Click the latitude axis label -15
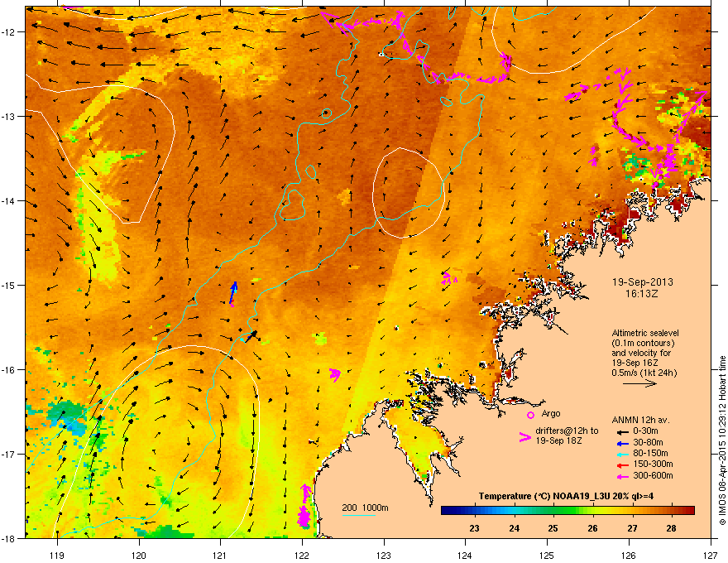Screen dimensions: 728x563 tap(9, 285)
